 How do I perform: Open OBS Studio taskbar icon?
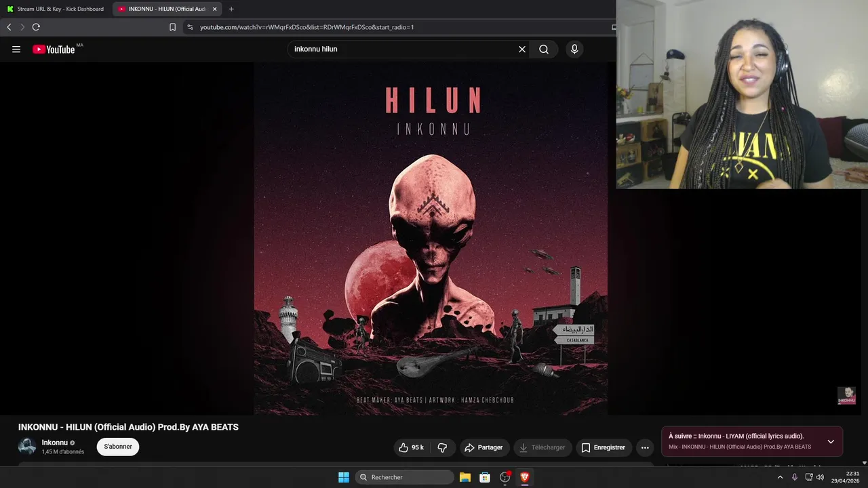pos(505,477)
